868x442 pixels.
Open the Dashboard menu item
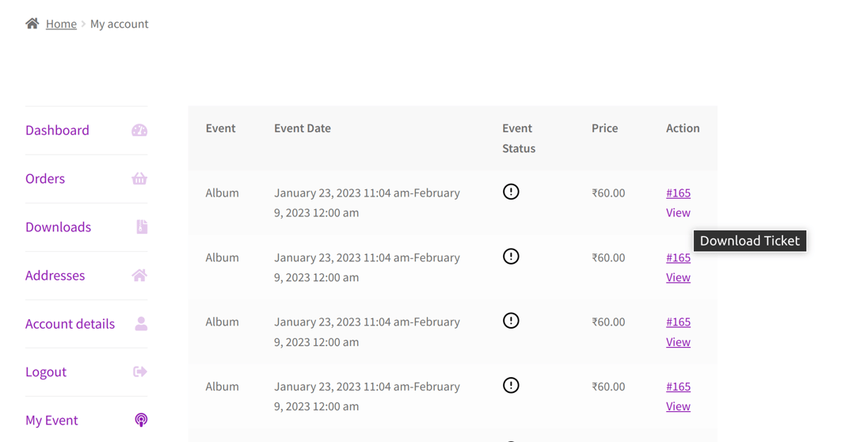tap(57, 130)
